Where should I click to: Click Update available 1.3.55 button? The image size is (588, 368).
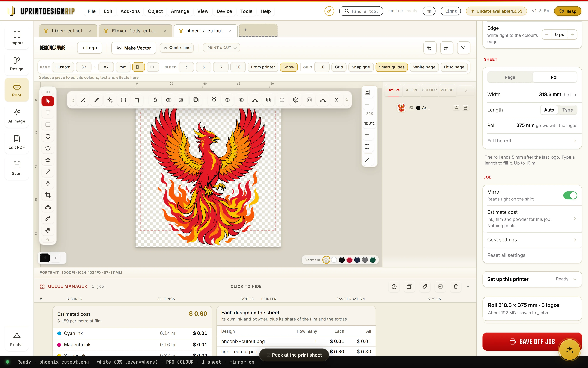pos(496,11)
